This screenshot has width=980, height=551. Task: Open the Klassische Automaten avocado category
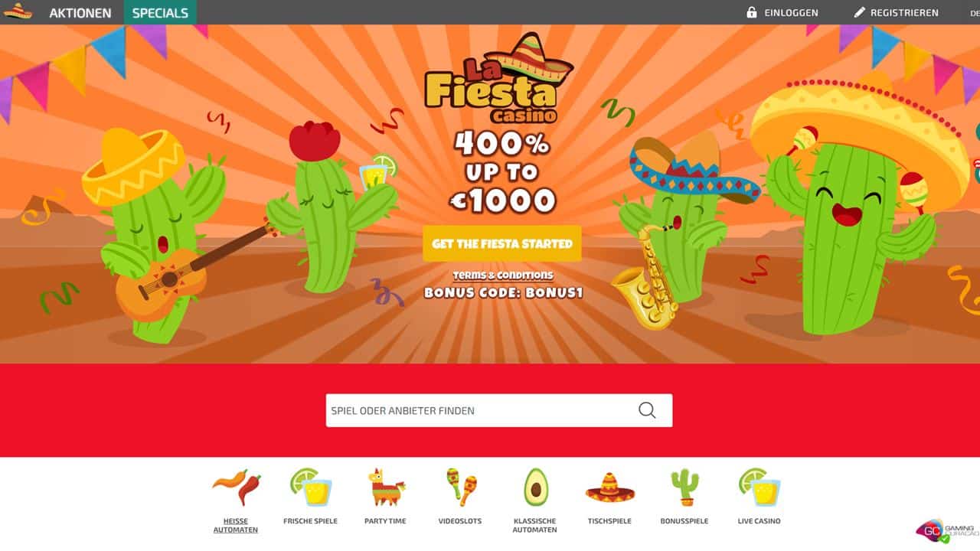click(x=535, y=487)
